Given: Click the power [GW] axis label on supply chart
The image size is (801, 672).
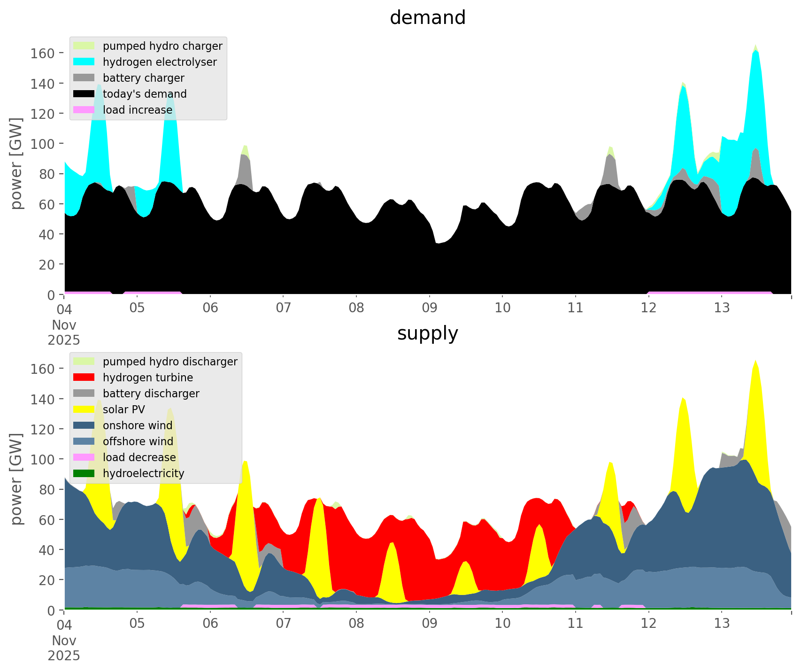Looking at the screenshot, I should coord(16,479).
